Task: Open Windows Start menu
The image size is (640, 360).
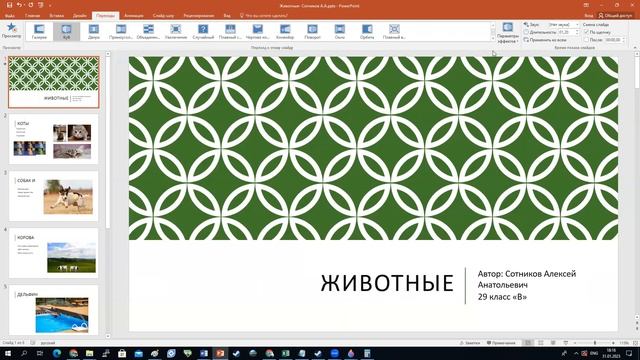Action: pyautogui.click(x=8, y=353)
